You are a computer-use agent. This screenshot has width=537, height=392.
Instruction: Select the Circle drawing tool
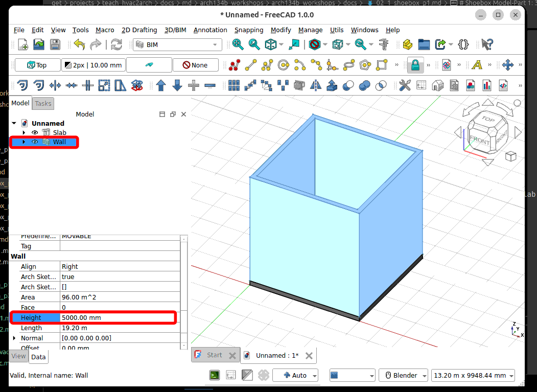pos(283,65)
